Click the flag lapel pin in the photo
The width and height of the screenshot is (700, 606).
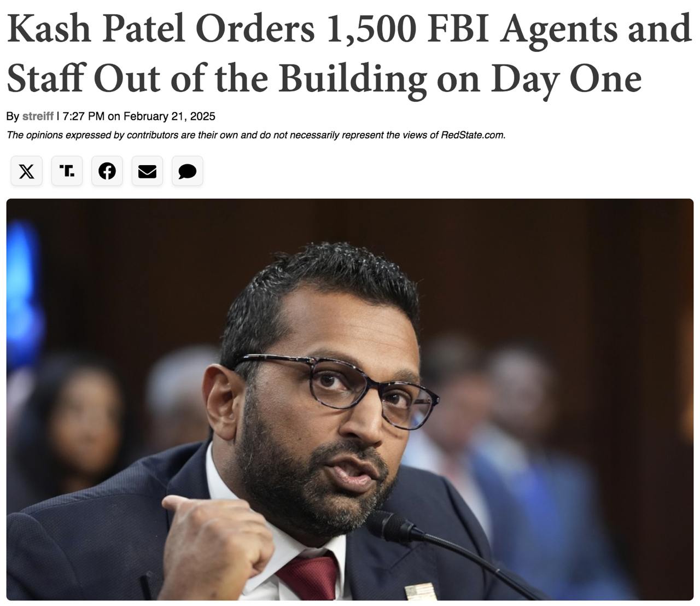[421, 593]
